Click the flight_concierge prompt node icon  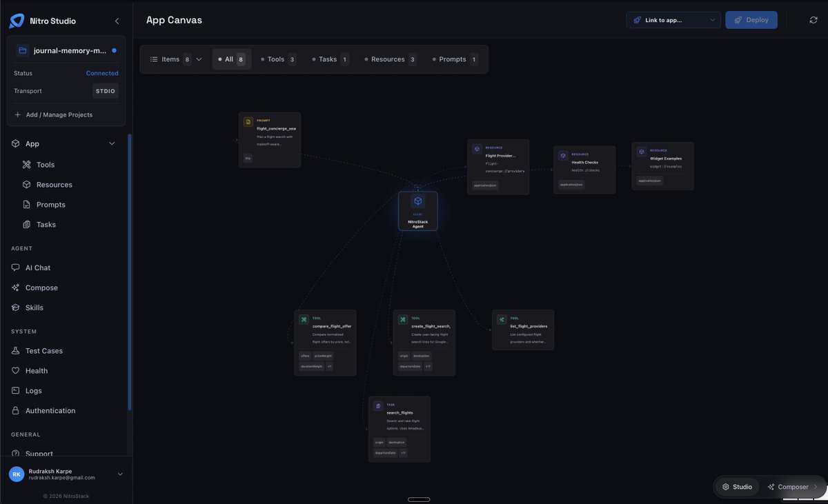[x=248, y=122]
